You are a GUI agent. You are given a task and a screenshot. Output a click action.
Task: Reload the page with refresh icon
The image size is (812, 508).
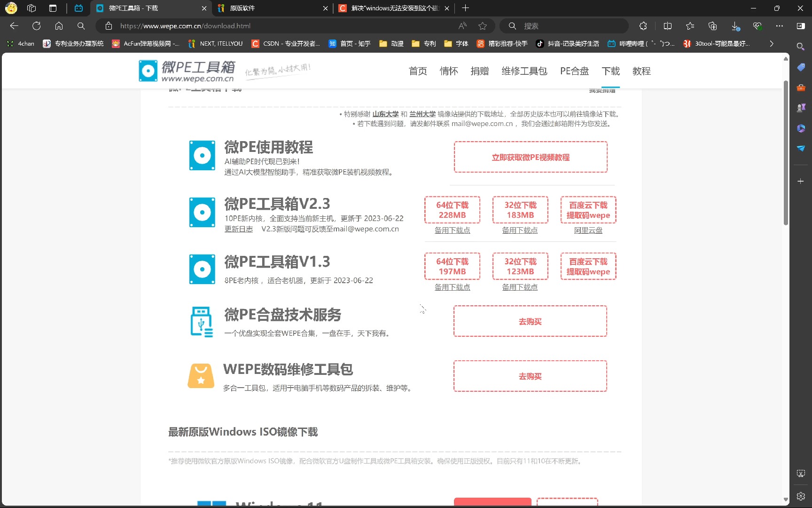(37, 26)
